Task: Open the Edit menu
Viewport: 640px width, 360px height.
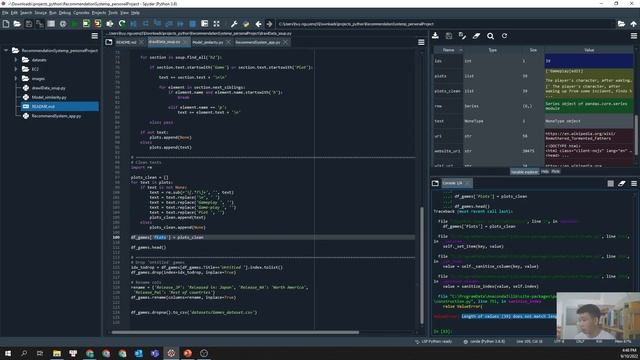Action: pyautogui.click(x=14, y=13)
